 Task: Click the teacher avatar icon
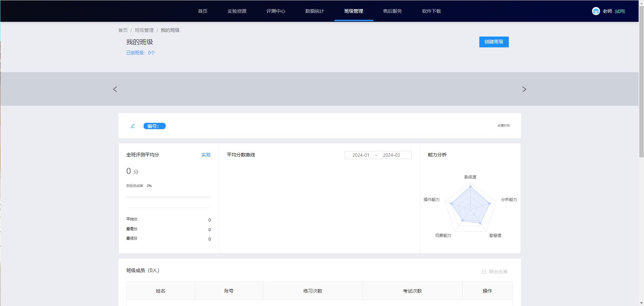click(596, 11)
